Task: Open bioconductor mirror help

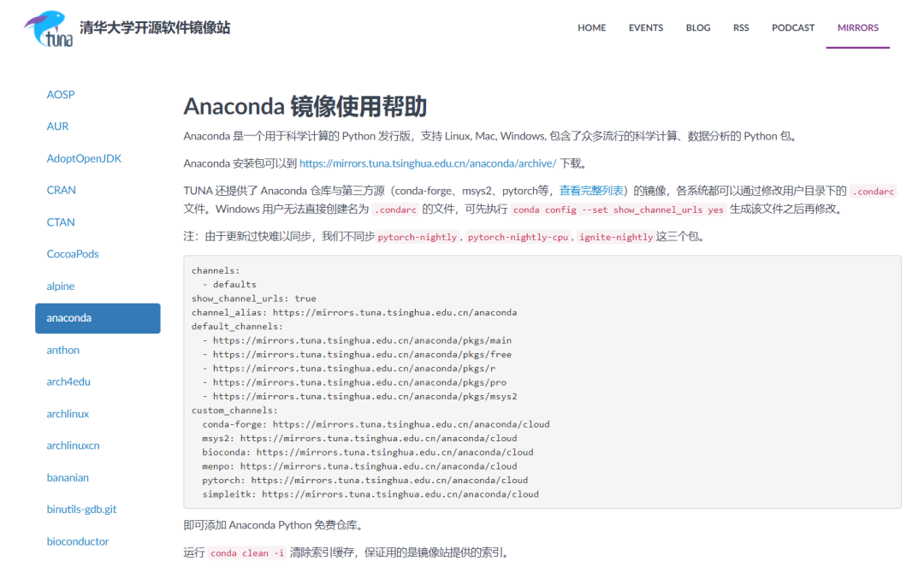Action: (78, 541)
